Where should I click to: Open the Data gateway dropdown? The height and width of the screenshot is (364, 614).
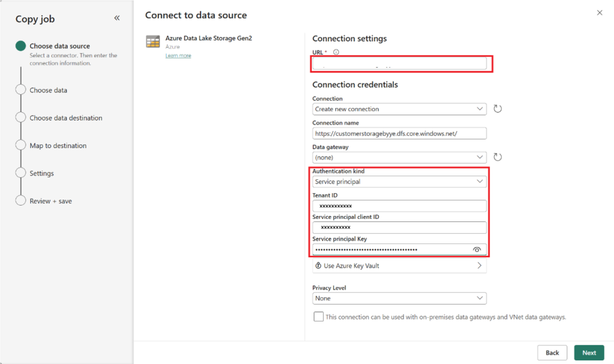(399, 157)
